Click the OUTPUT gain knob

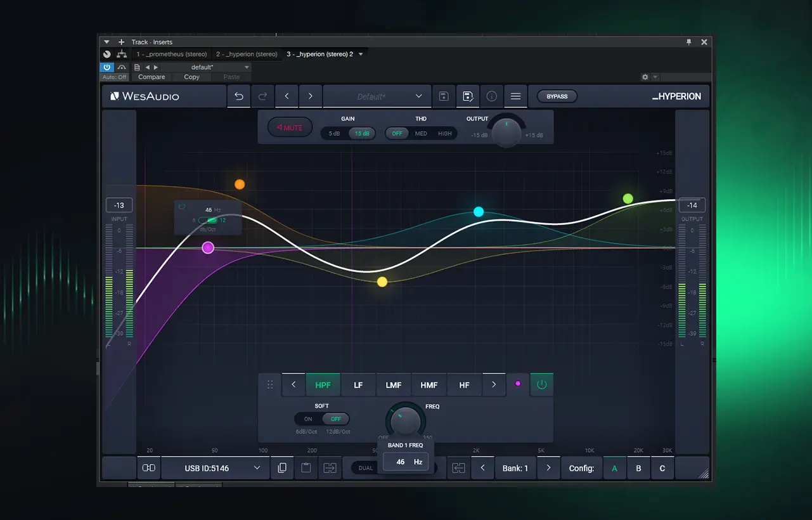(x=506, y=132)
